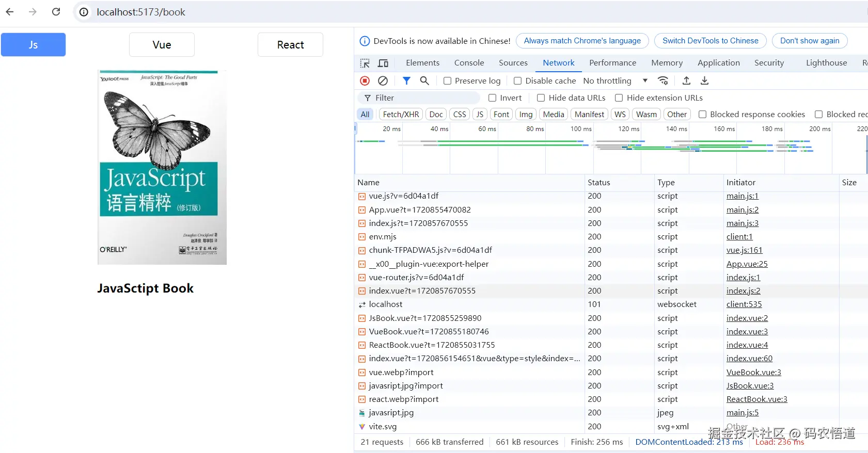Open initiator link client:535
The image size is (868, 453).
tap(744, 304)
